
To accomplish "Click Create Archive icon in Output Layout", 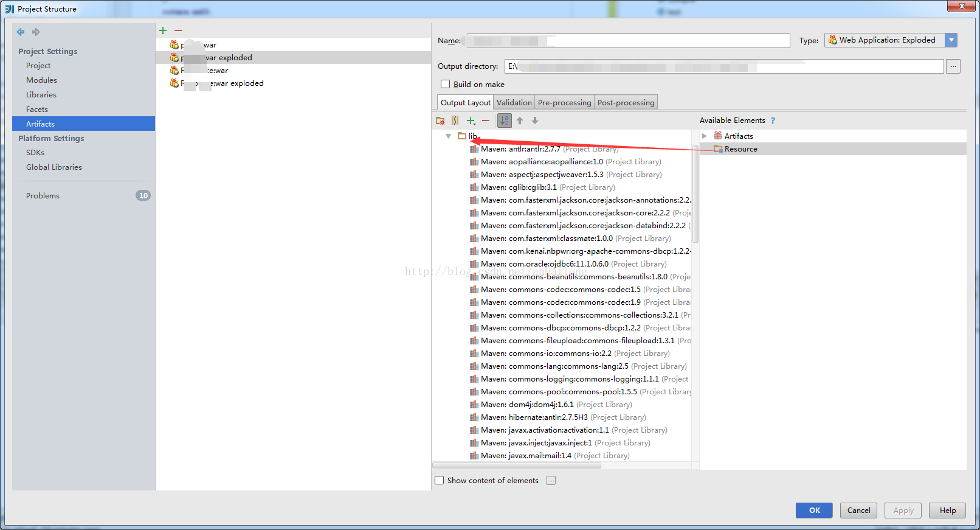I will pos(455,120).
